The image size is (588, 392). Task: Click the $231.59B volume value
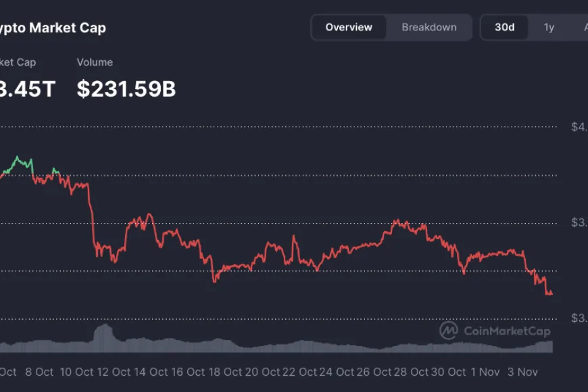126,89
